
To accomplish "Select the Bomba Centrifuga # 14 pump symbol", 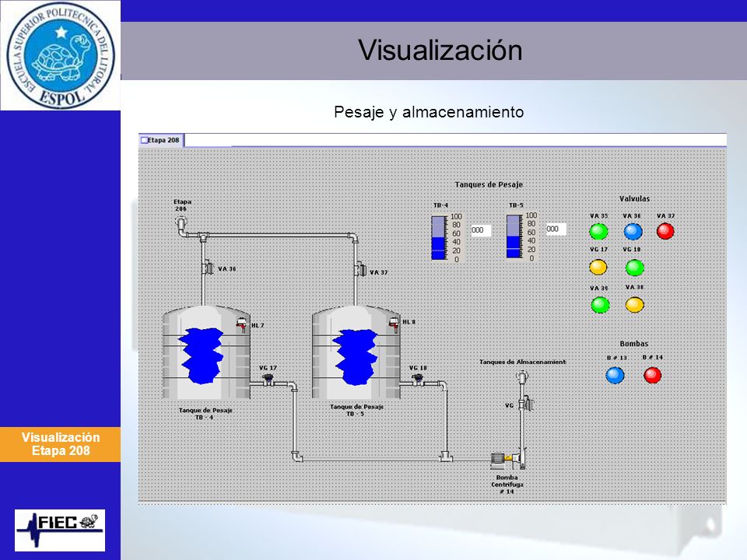I will (x=507, y=458).
